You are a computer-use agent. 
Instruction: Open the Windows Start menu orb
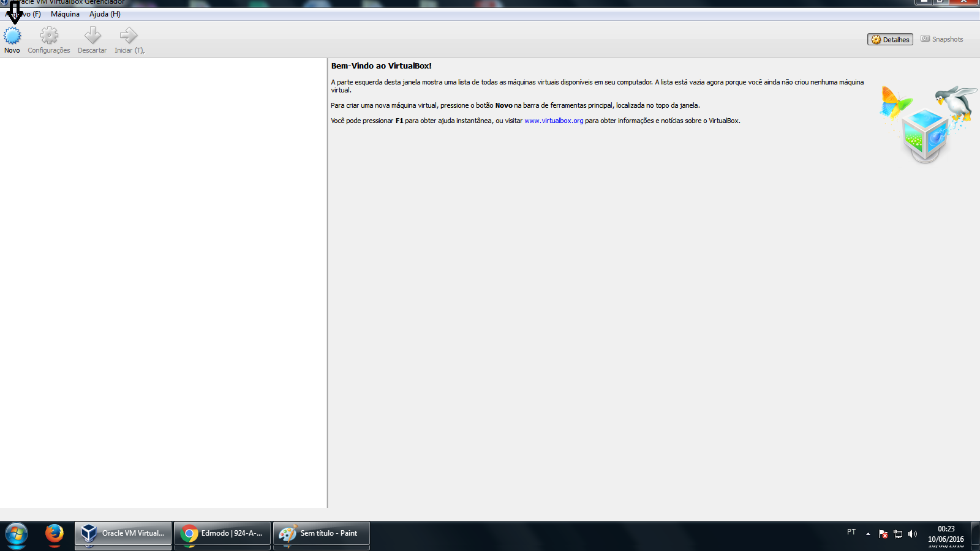[x=17, y=534]
